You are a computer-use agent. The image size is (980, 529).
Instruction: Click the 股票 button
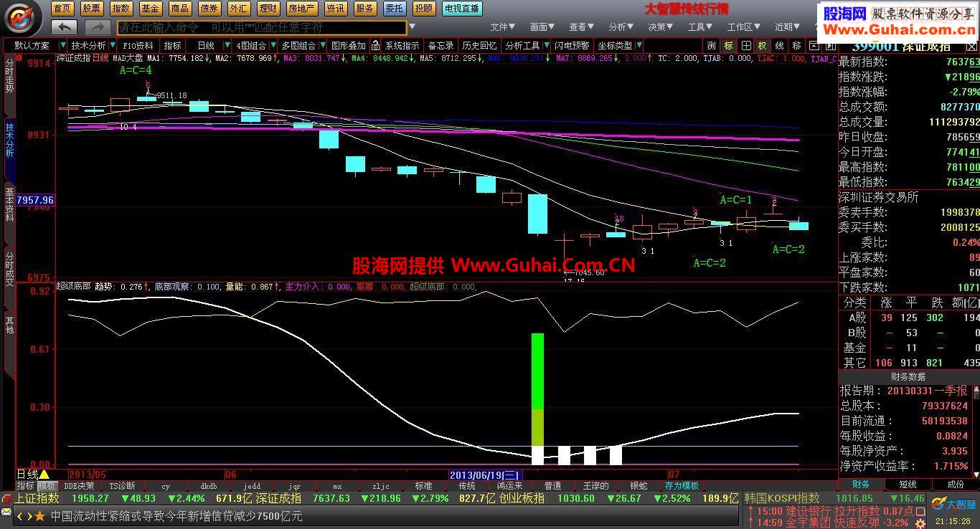pyautogui.click(x=91, y=9)
